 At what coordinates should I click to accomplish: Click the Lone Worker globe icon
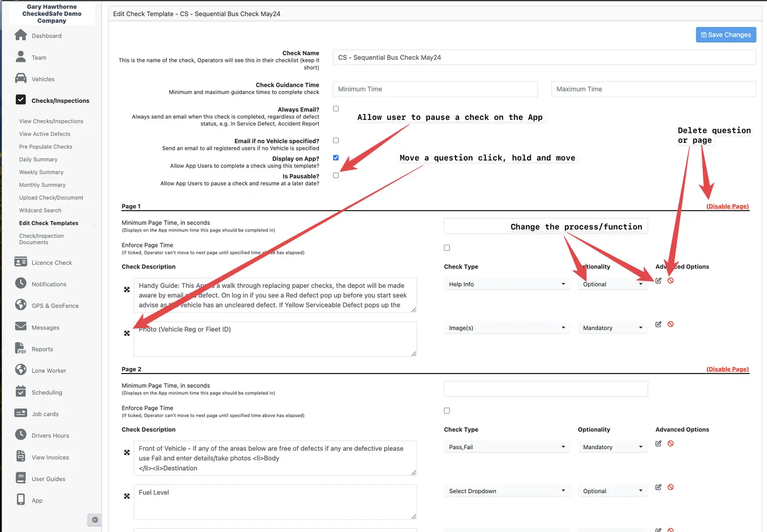click(x=20, y=369)
